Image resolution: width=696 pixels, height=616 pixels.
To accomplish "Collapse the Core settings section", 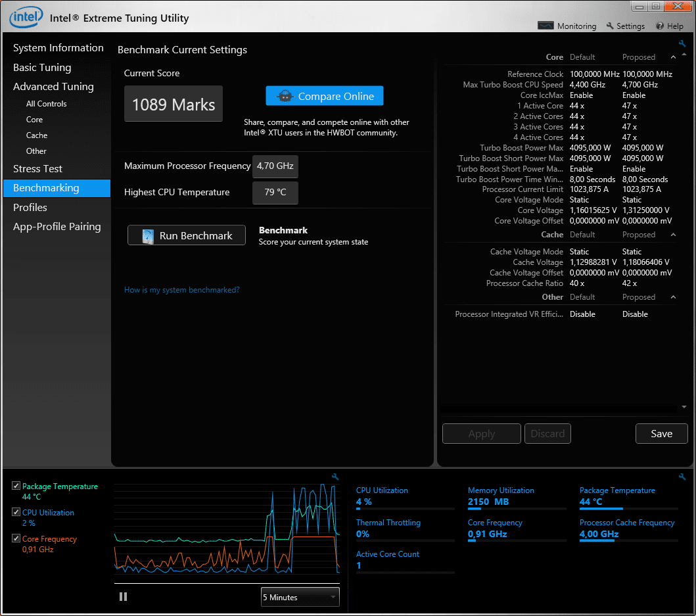I will (673, 57).
